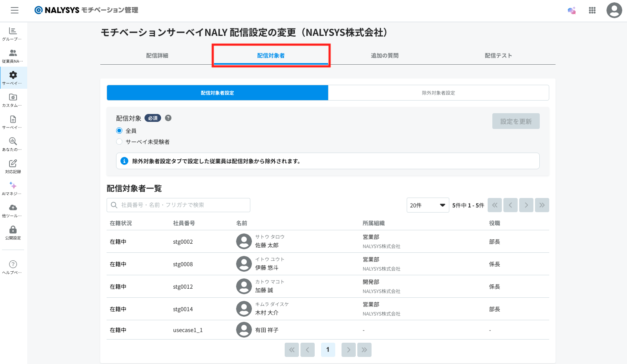
Task: Click the avatar of 加藤 誠
Action: 244,286
